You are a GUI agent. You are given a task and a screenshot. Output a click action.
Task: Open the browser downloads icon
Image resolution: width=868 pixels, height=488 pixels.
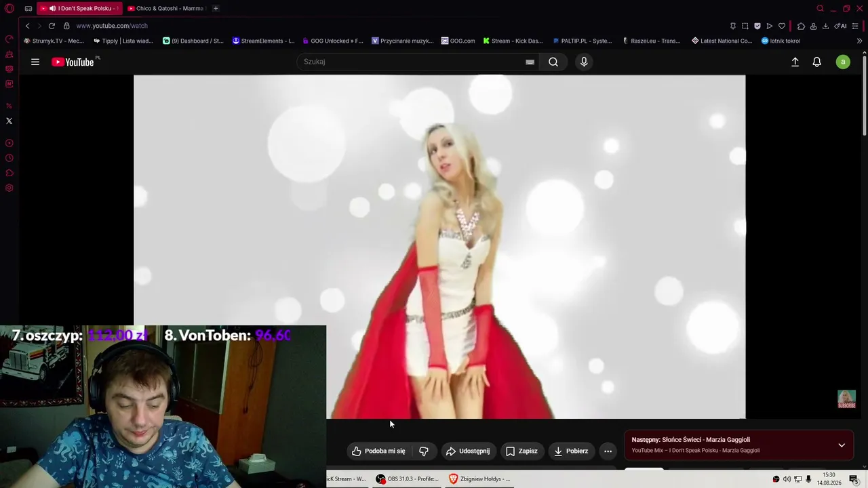click(825, 26)
